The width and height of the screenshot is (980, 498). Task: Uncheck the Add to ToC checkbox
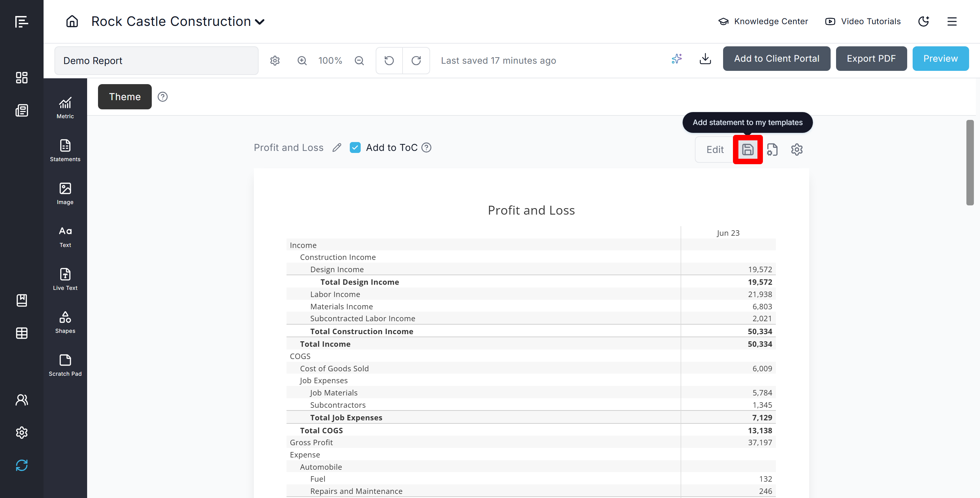pos(355,148)
